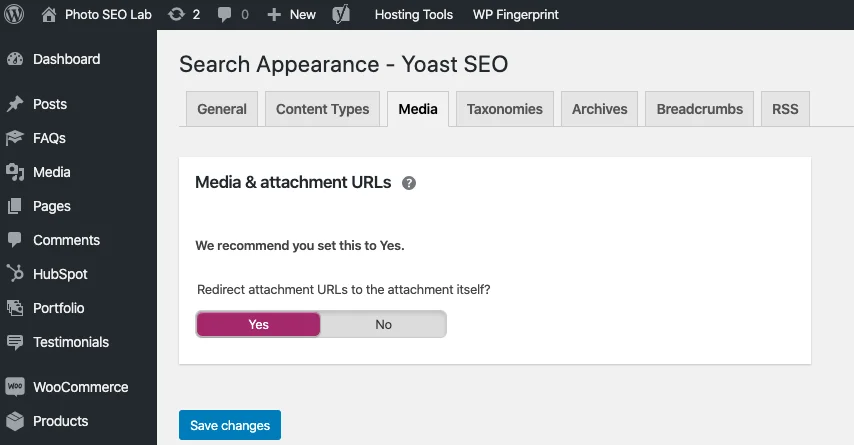The height and width of the screenshot is (445, 854).
Task: Set redirect attachment URLs to No
Action: [x=383, y=324]
